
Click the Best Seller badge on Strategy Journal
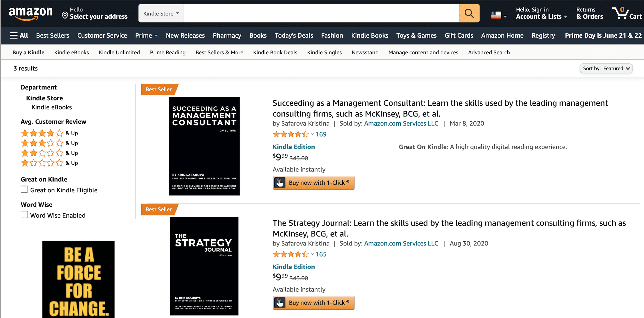(x=158, y=209)
